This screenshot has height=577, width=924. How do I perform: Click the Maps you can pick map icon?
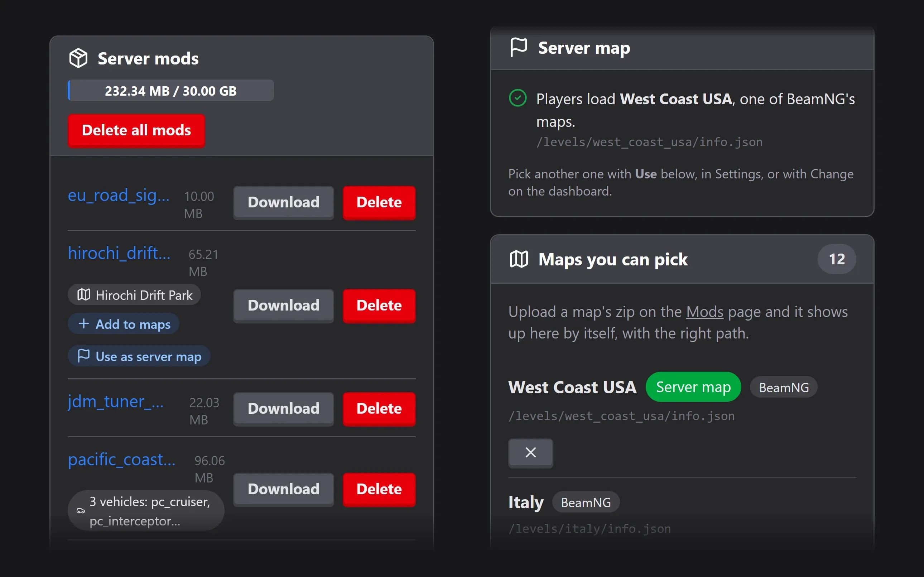(x=519, y=259)
